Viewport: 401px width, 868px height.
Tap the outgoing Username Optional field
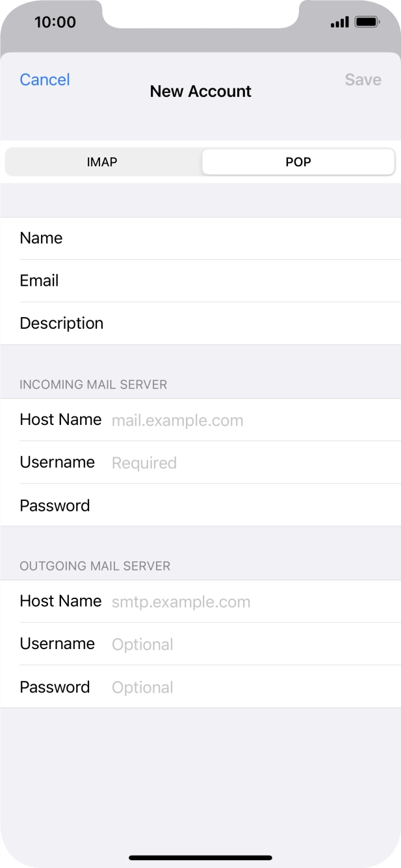200,644
